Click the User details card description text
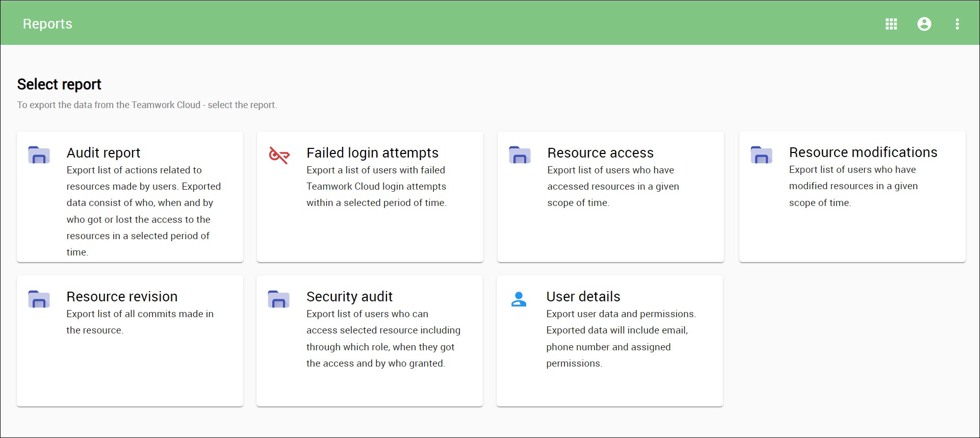Image resolution: width=980 pixels, height=438 pixels. [620, 339]
